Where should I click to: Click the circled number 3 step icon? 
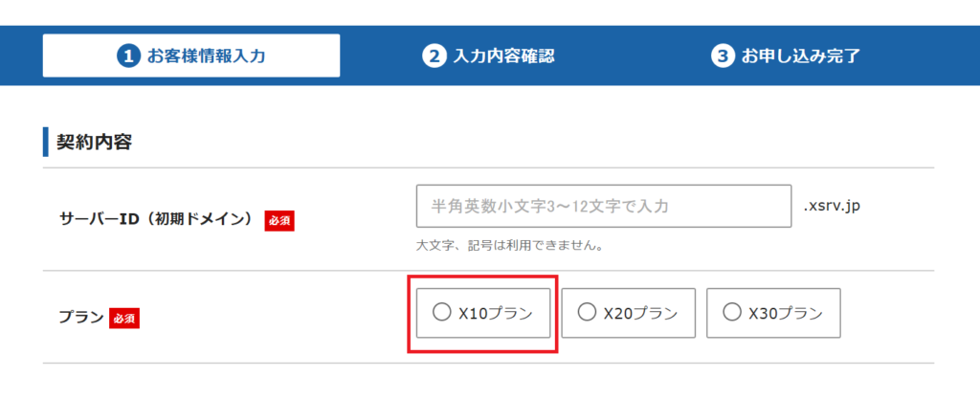[x=722, y=56]
